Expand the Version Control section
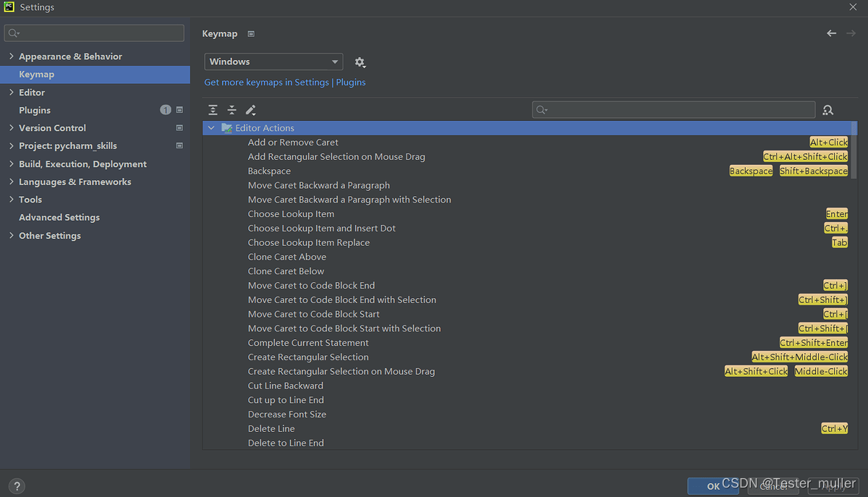Screen dimensions: 868x497 tap(11, 128)
